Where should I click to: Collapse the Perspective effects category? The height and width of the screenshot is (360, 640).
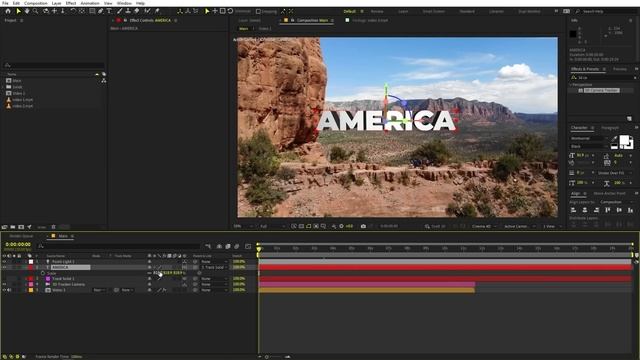pos(571,85)
